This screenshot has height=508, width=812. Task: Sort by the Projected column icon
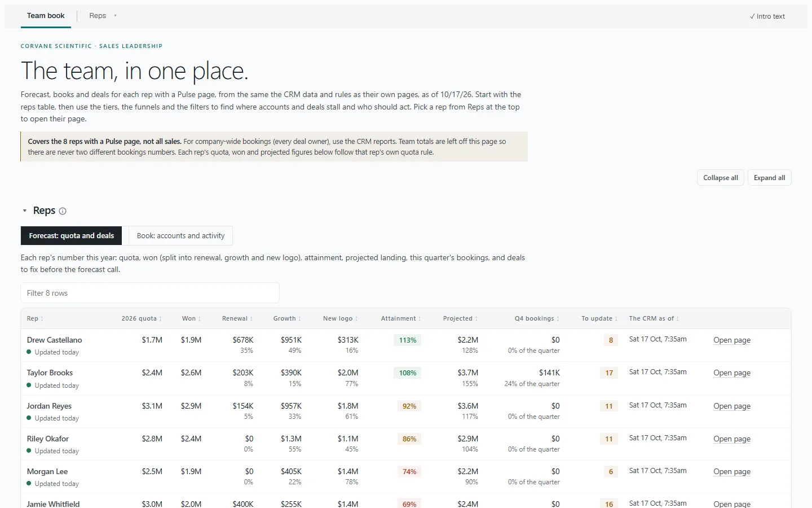pos(476,319)
